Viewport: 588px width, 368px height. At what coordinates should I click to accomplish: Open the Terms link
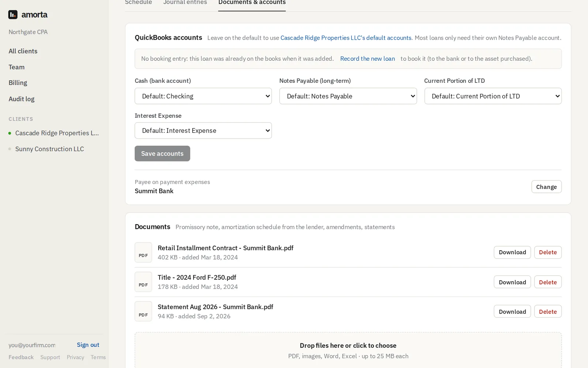98,357
